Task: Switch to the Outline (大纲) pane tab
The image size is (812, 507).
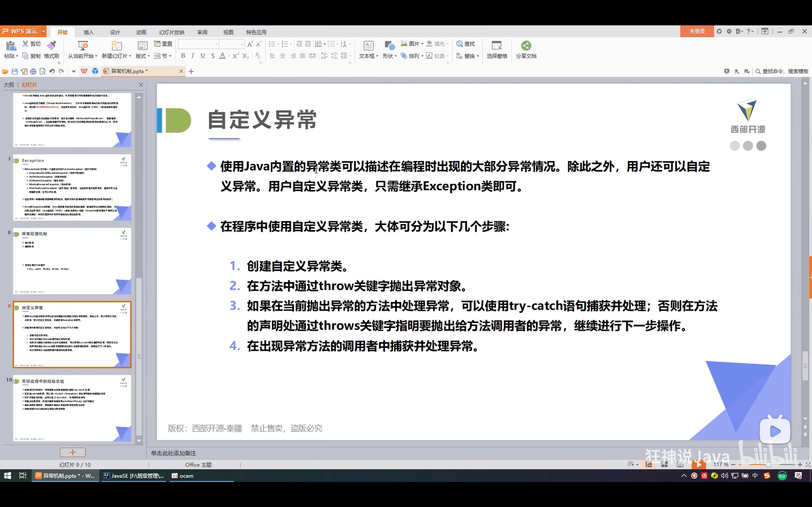Action: 9,85
